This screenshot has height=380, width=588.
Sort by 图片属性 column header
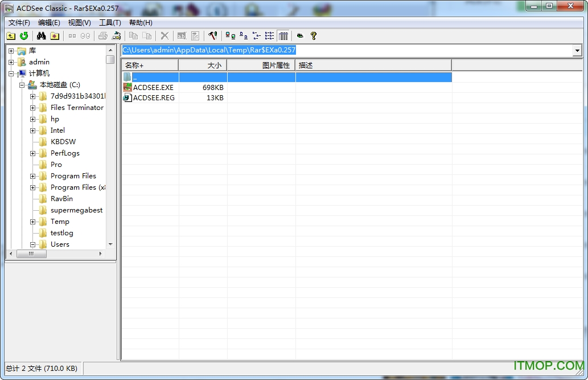click(x=261, y=66)
